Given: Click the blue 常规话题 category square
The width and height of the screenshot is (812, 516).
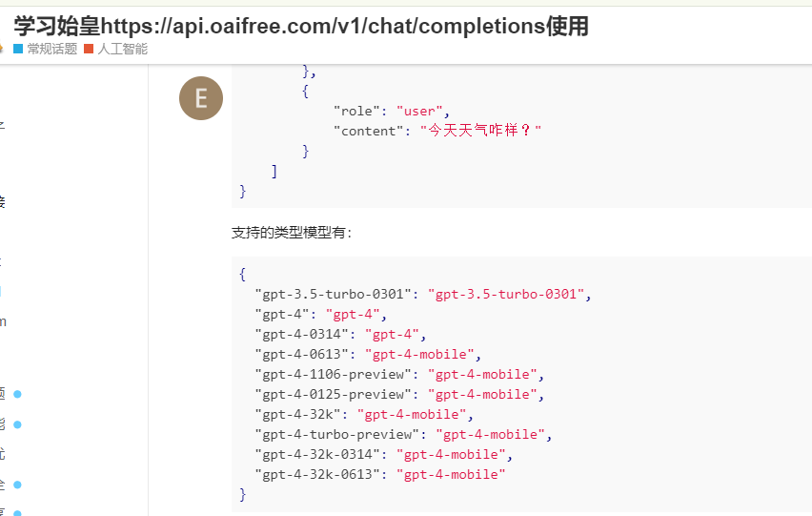Looking at the screenshot, I should tap(18, 49).
